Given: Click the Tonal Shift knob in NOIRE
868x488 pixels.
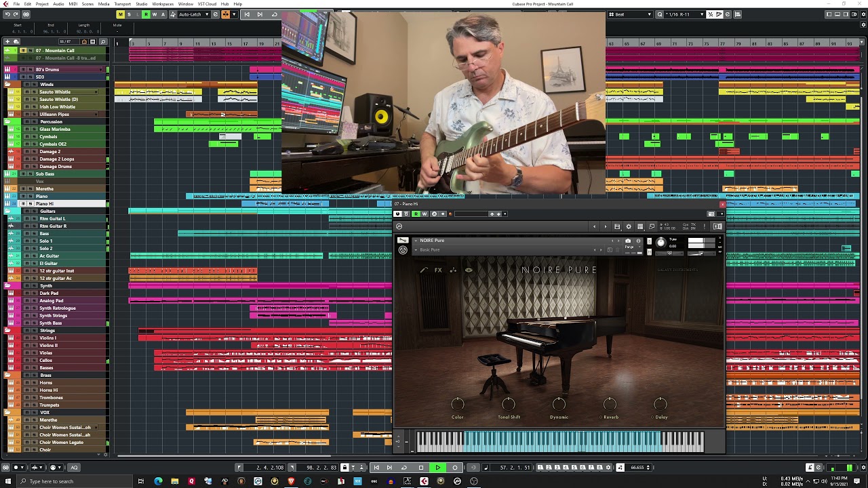Looking at the screenshot, I should coord(508,404).
